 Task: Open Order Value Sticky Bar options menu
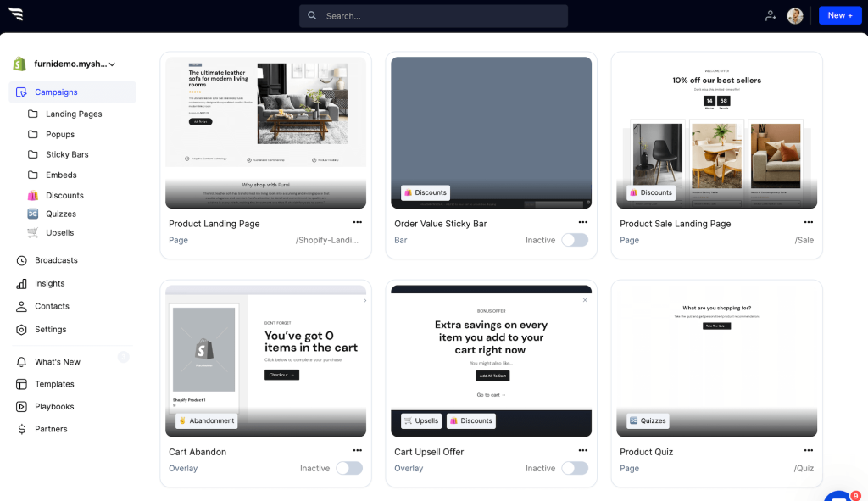[x=583, y=222]
